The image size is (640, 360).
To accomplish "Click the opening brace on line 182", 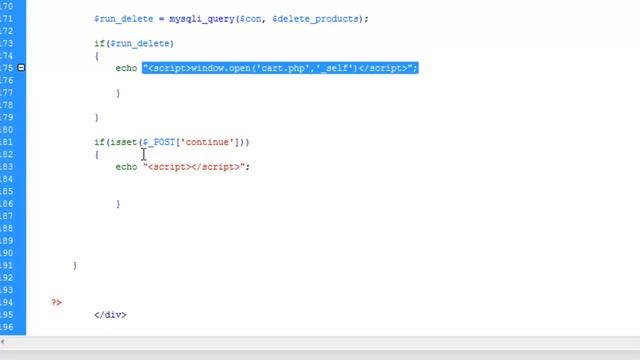I will coord(96,155).
